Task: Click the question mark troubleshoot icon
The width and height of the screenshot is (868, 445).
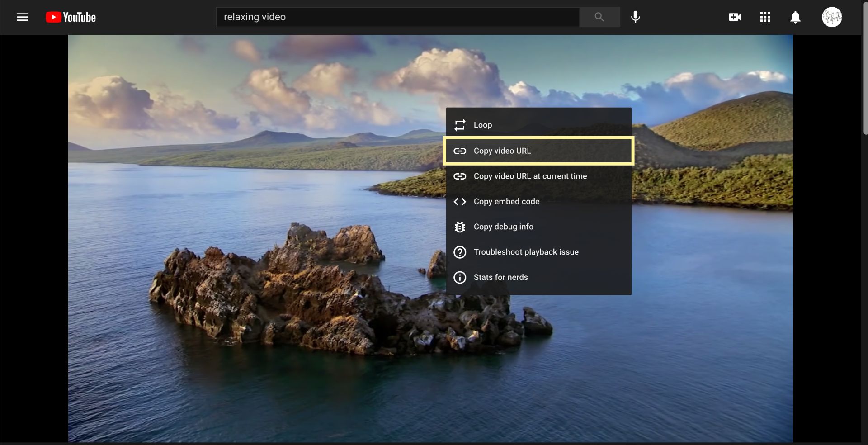Action: tap(460, 252)
